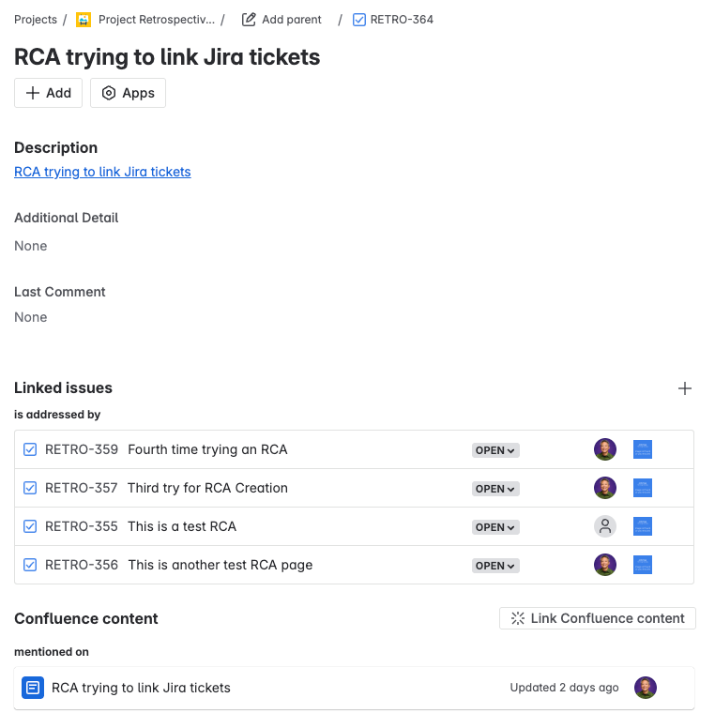Open the OPEN status dropdown for RETRO-359
Image resolution: width=715 pixels, height=728 pixels.
point(495,450)
